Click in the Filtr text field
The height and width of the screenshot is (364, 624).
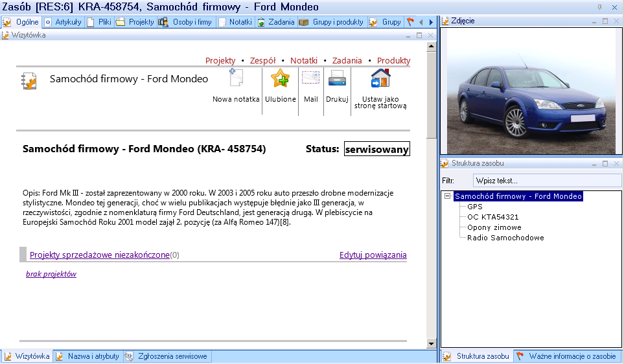click(x=547, y=181)
